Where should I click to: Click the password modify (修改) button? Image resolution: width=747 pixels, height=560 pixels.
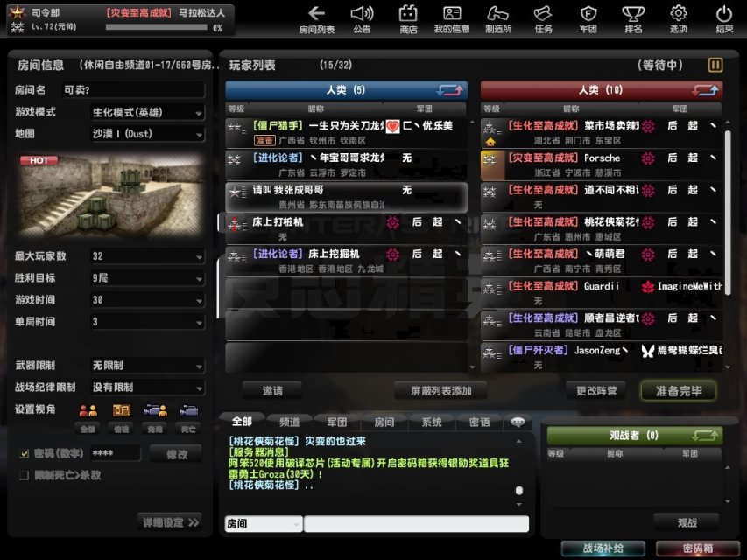pos(176,454)
